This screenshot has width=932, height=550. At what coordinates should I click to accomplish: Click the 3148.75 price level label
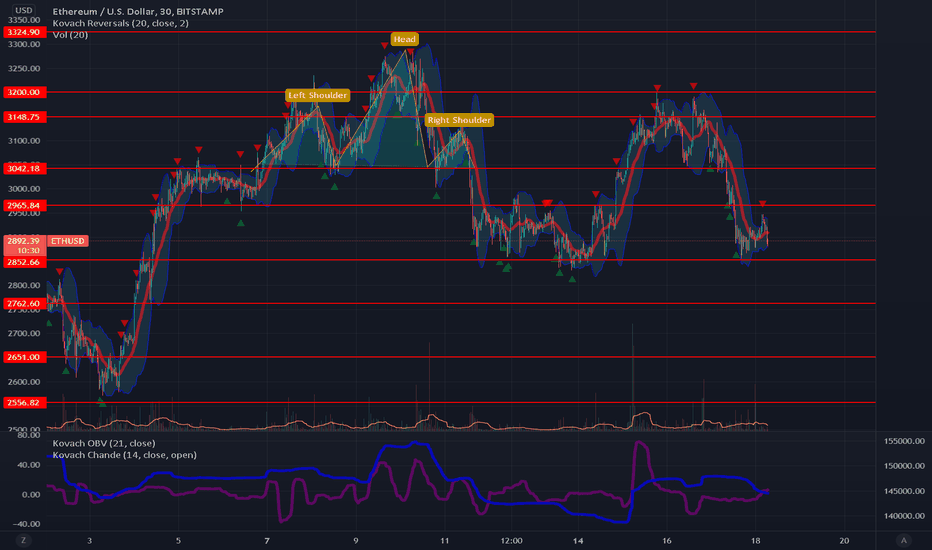(x=24, y=117)
